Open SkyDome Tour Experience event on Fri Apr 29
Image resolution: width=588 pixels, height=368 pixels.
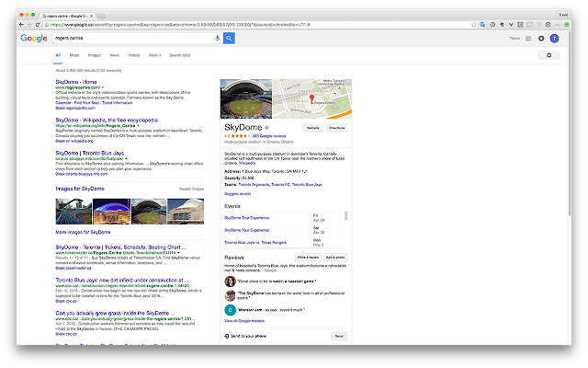click(246, 218)
